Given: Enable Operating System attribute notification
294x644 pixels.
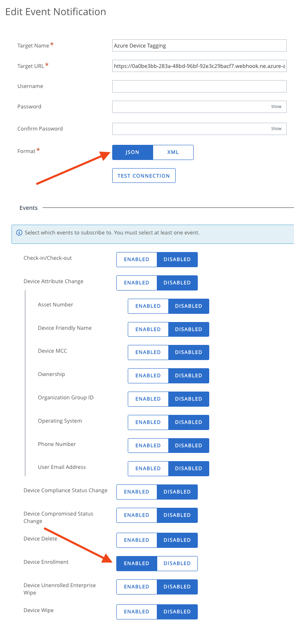Looking at the screenshot, I should tap(148, 422).
